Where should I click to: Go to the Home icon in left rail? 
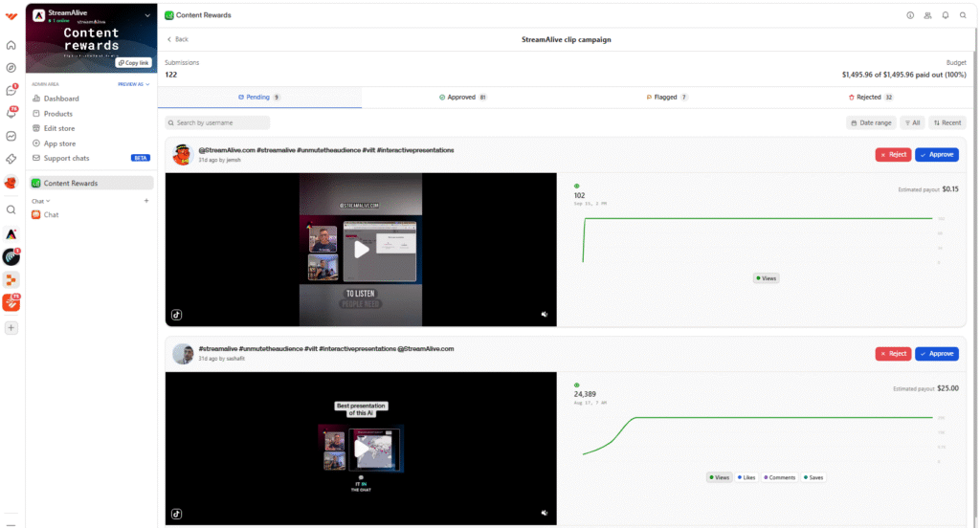[x=11, y=45]
